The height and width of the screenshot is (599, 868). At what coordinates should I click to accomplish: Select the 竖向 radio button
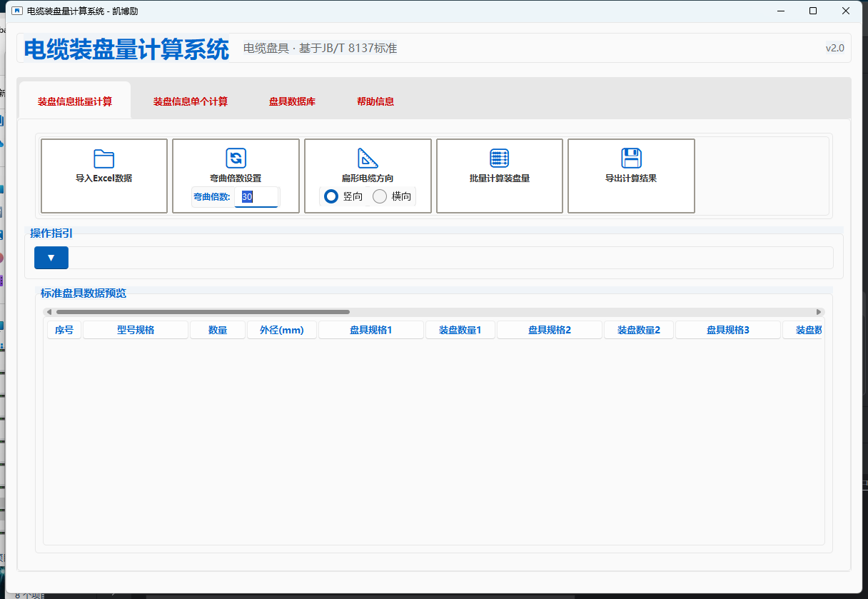click(x=331, y=196)
